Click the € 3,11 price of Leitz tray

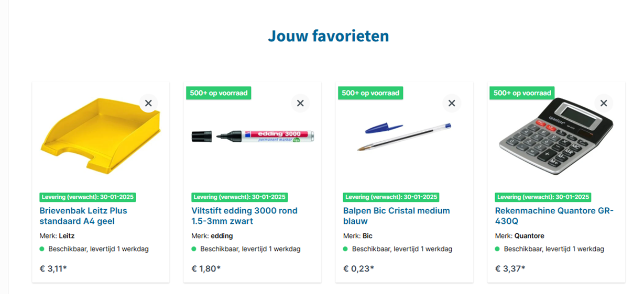[53, 269]
